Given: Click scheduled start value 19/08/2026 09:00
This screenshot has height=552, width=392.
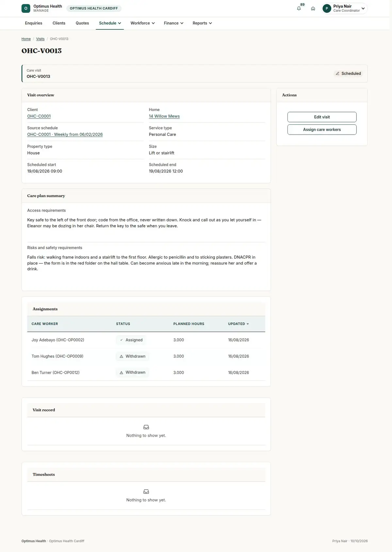Looking at the screenshot, I should [44, 171].
